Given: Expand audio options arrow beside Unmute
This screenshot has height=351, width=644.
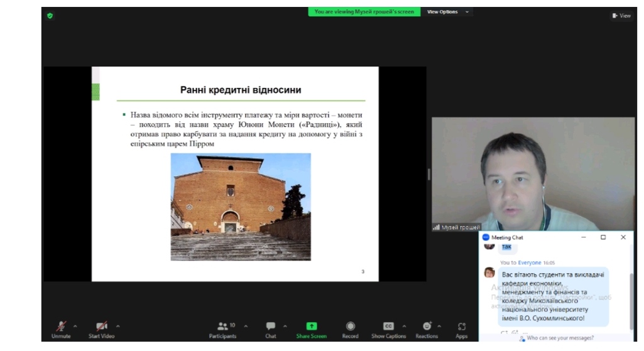Looking at the screenshot, I should (75, 326).
